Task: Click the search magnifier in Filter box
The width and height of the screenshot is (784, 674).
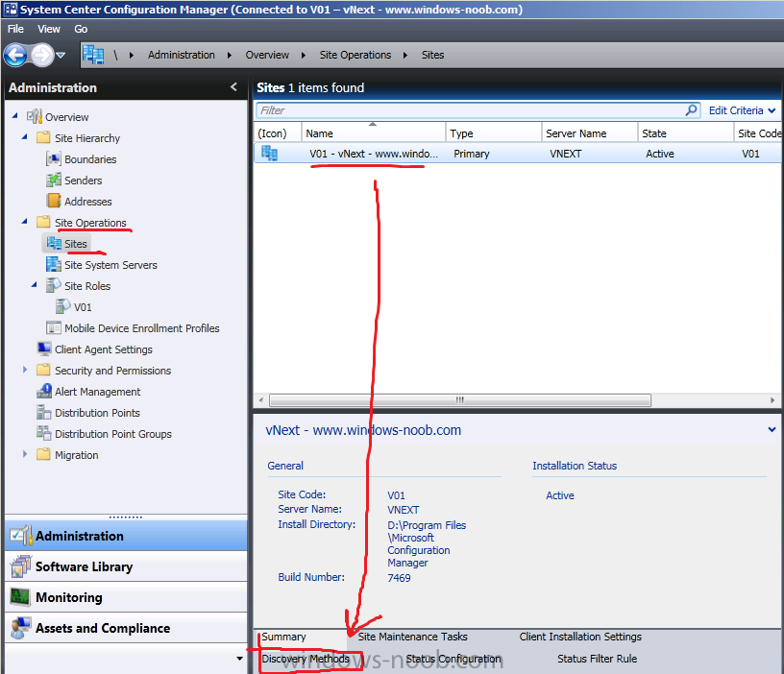Action: (692, 109)
